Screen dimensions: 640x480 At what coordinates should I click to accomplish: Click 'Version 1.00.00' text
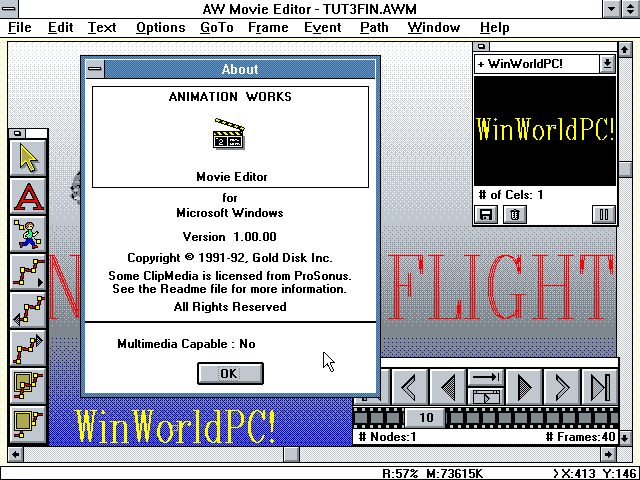pyautogui.click(x=229, y=237)
